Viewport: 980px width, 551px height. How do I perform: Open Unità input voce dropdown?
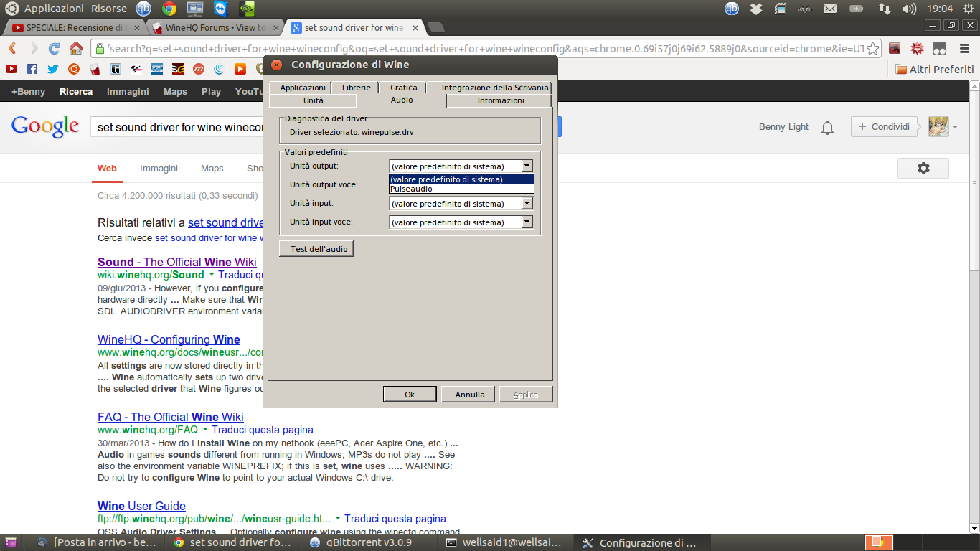(461, 222)
